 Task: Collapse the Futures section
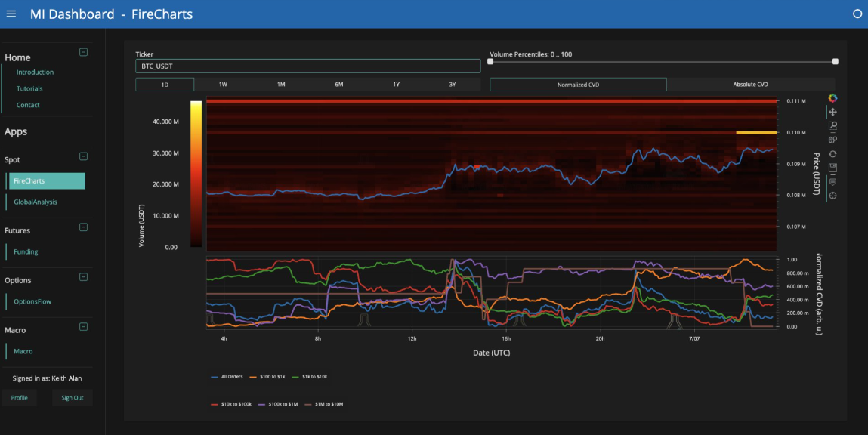83,227
